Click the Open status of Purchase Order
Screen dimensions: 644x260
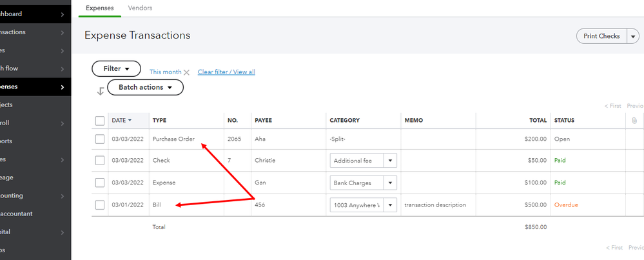(x=562, y=139)
